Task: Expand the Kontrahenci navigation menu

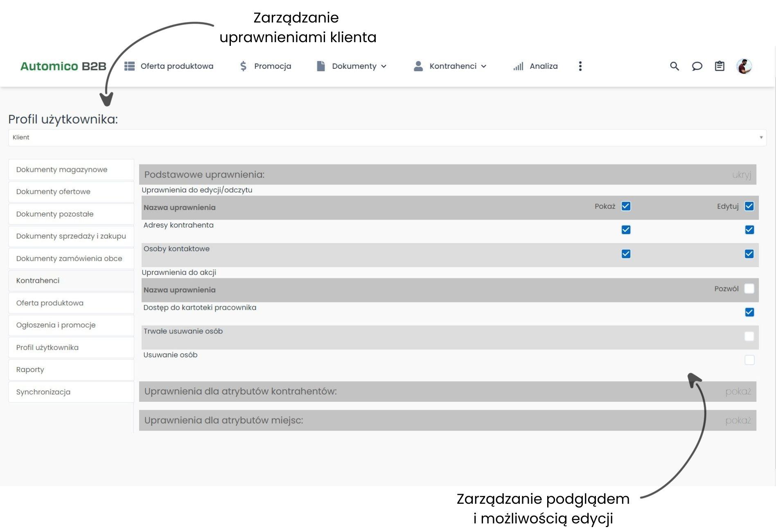Action: (451, 66)
